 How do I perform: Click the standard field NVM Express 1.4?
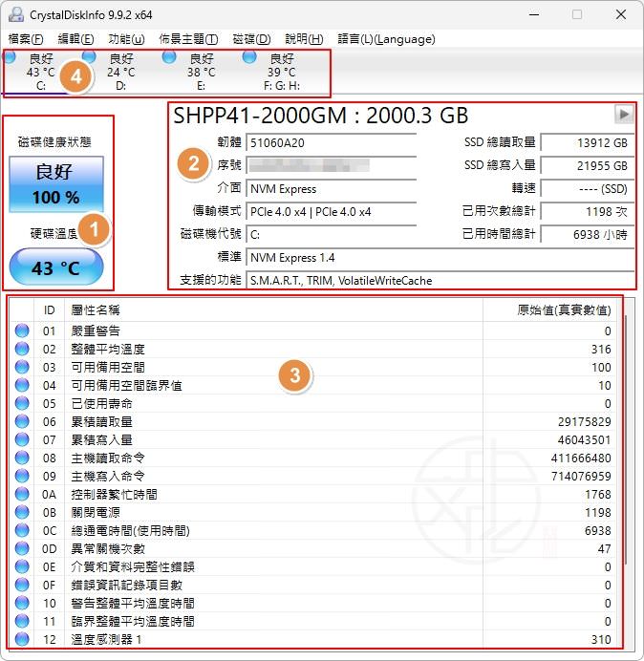[440, 257]
